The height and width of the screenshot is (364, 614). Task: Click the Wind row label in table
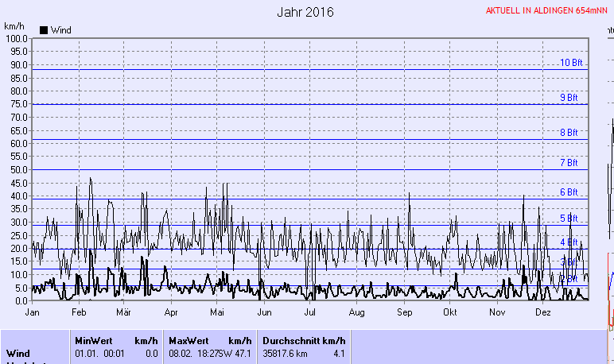[x=18, y=352]
